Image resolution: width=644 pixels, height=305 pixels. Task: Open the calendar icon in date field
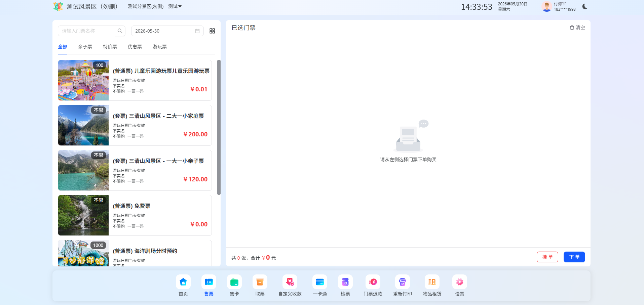click(x=197, y=31)
